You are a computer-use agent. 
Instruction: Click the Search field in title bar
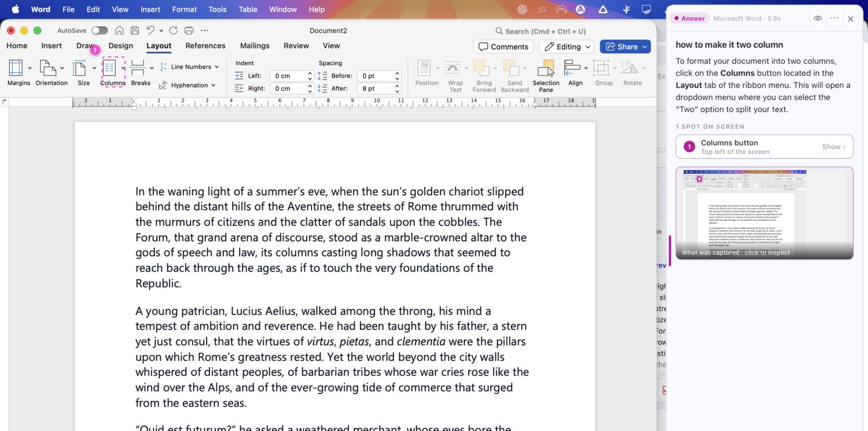pyautogui.click(x=541, y=31)
